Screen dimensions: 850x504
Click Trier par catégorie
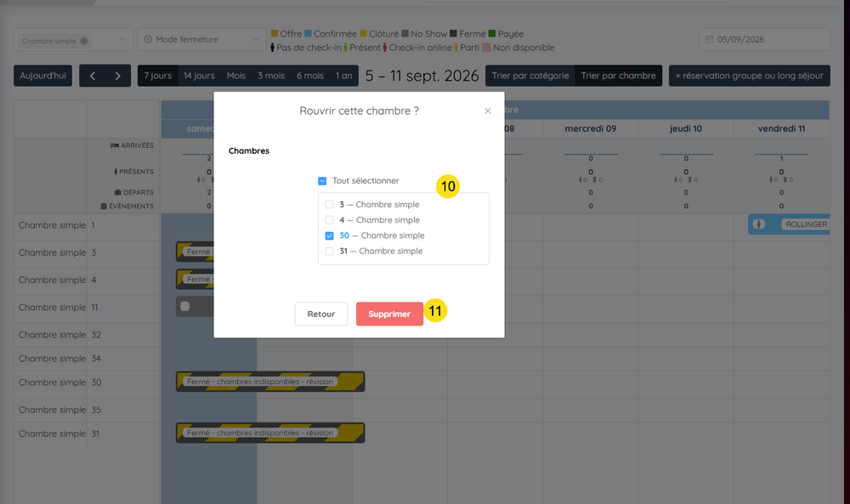(530, 76)
